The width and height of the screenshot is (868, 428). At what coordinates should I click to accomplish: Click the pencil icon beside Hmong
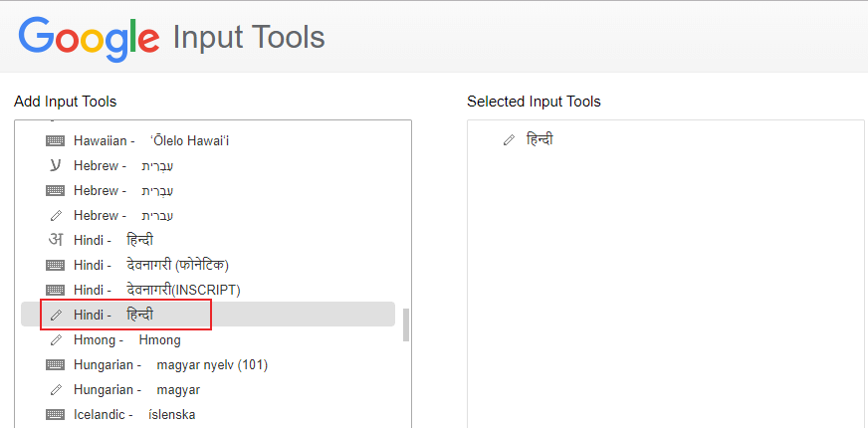coord(56,340)
